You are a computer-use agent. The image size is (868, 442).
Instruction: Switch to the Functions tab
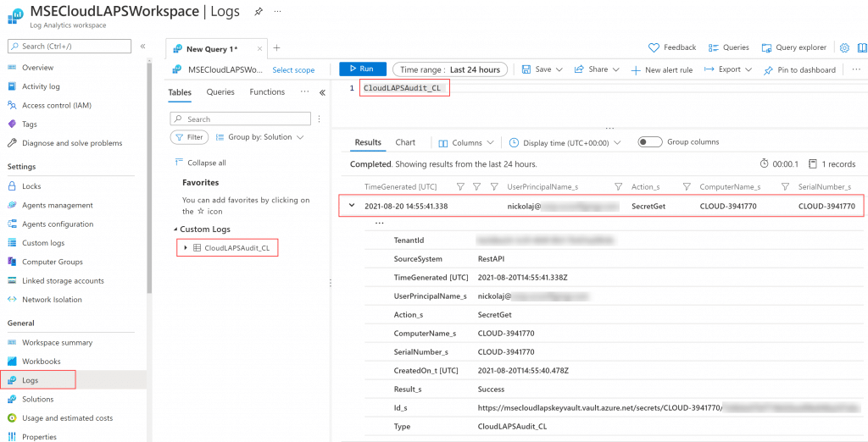coord(267,92)
